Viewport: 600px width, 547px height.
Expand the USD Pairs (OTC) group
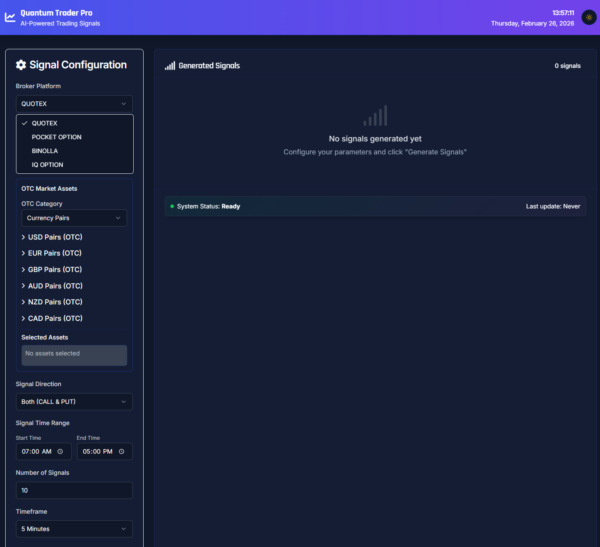55,237
